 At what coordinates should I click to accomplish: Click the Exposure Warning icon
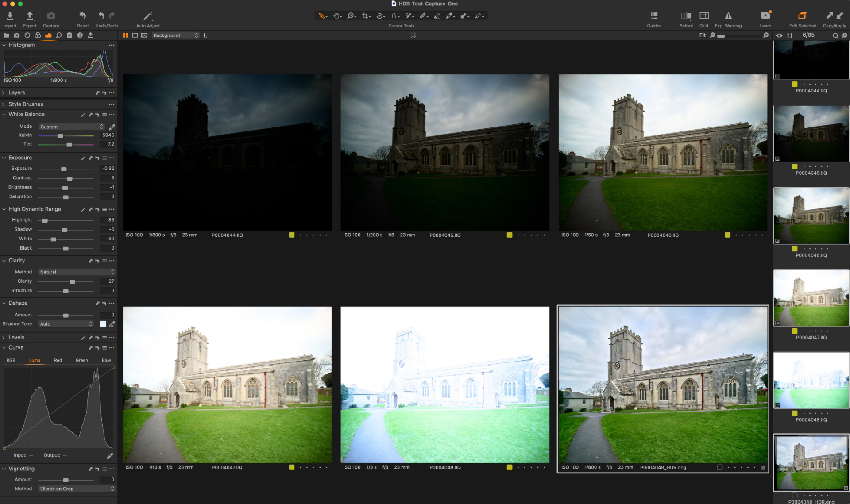pos(728,15)
